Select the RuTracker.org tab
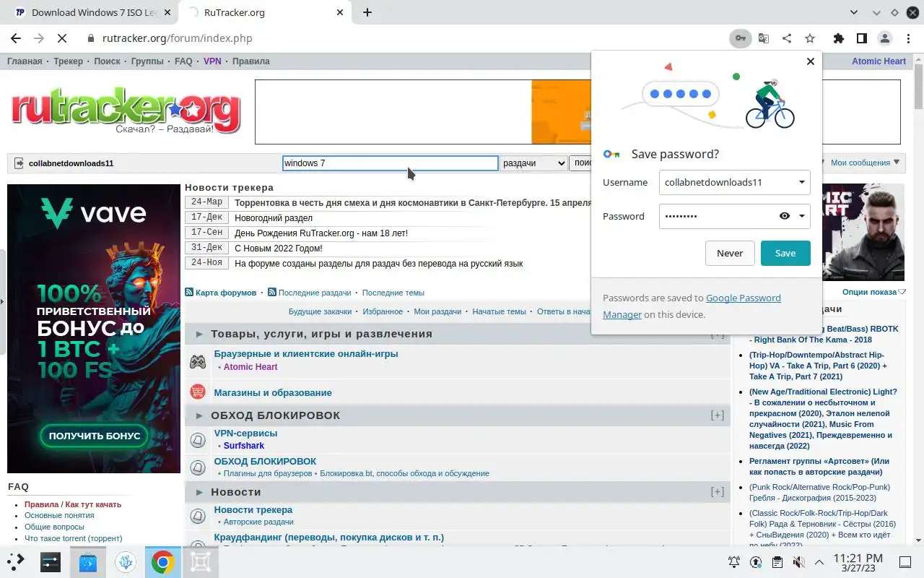 click(264, 12)
